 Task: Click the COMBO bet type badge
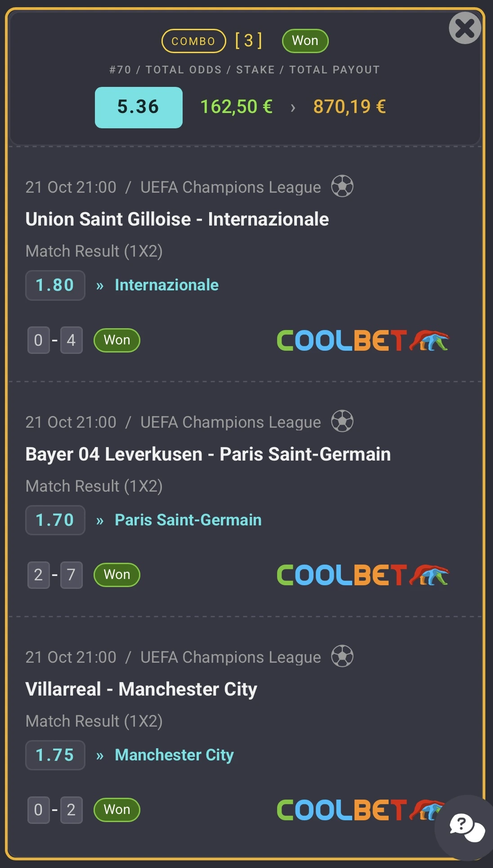[193, 41]
